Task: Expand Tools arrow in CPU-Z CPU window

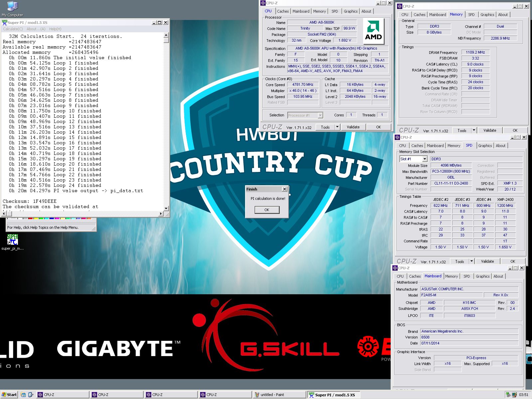Action: [x=337, y=127]
